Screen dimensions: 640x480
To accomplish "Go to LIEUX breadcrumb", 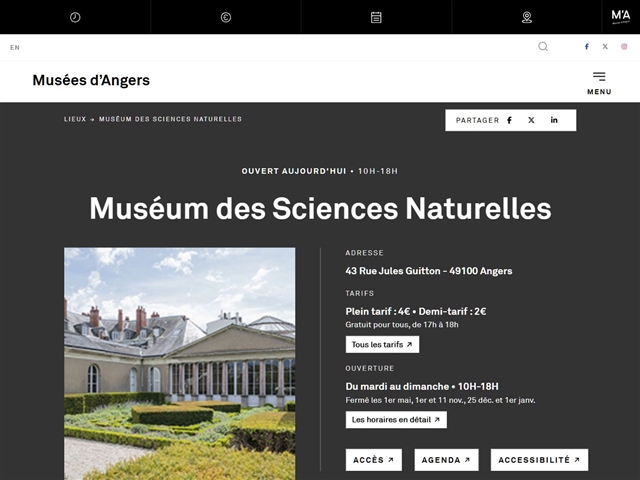I will click(x=75, y=119).
